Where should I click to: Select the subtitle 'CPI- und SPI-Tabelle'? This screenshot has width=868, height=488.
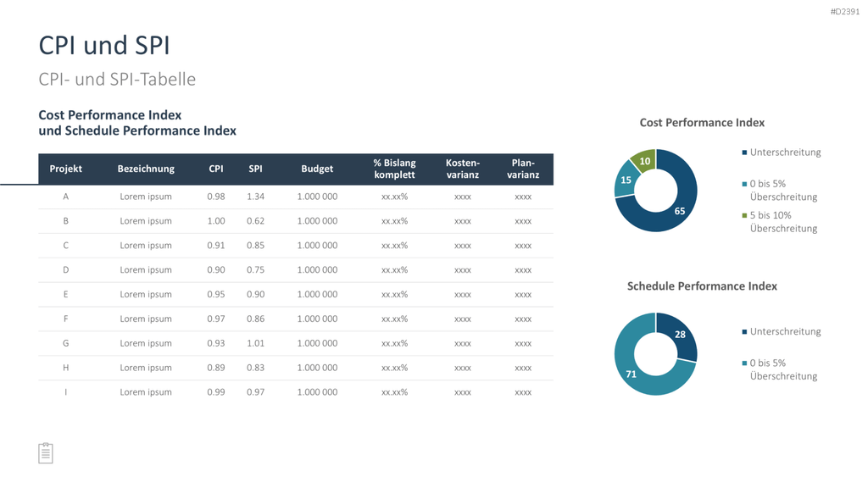click(x=117, y=79)
